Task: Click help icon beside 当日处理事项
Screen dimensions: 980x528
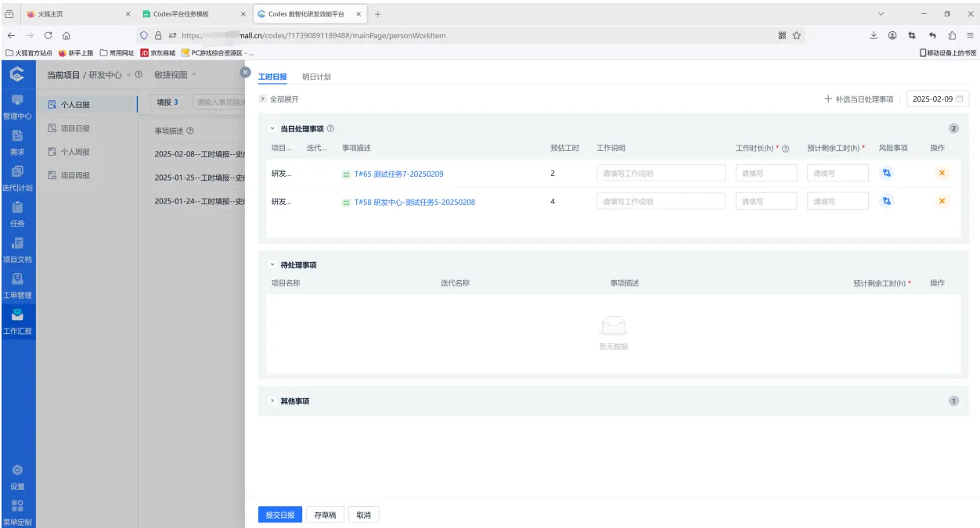Action: pyautogui.click(x=330, y=128)
